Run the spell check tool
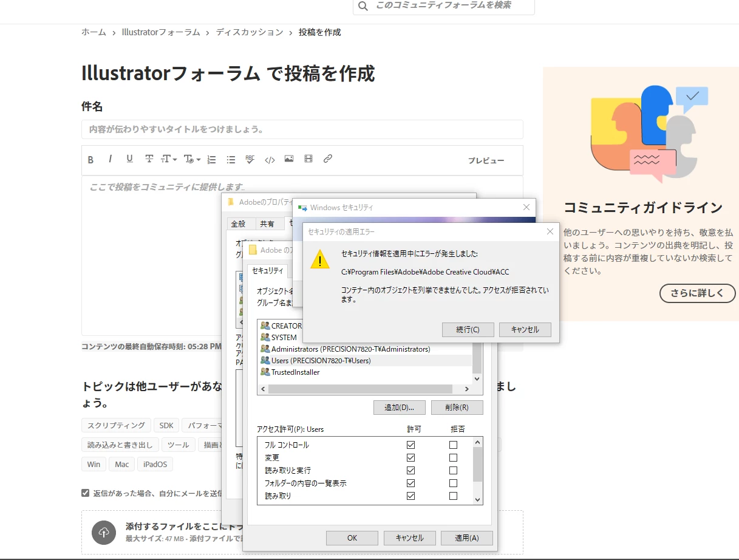The image size is (739, 560). coord(250,159)
